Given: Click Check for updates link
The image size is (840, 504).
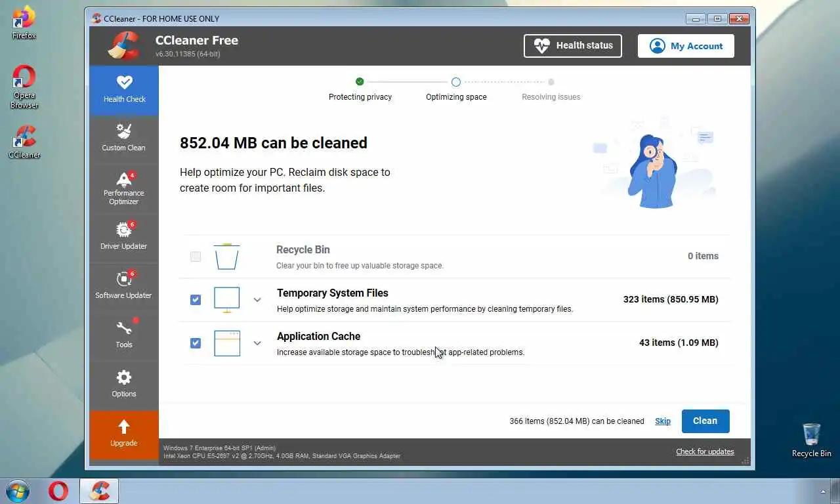Looking at the screenshot, I should pyautogui.click(x=705, y=451).
